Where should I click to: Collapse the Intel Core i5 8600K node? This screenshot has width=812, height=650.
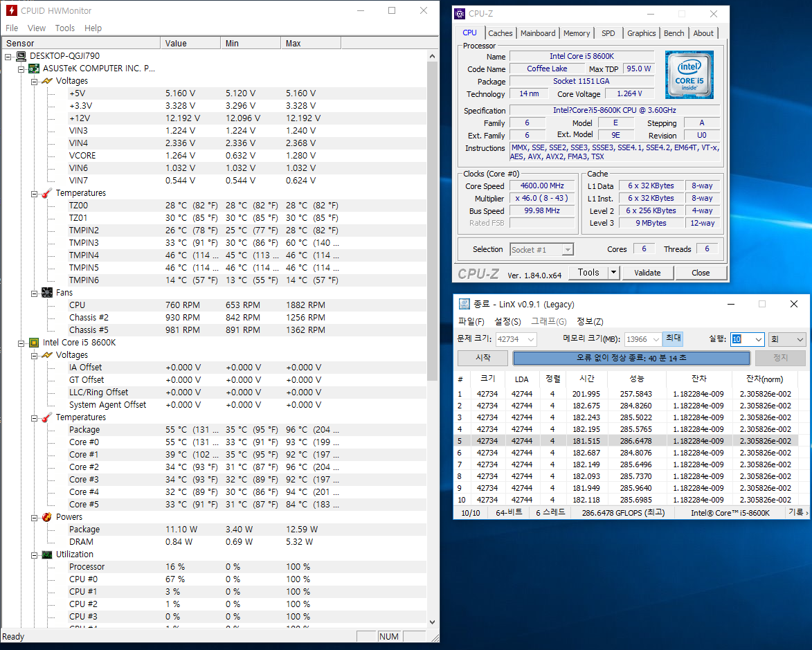(21, 343)
